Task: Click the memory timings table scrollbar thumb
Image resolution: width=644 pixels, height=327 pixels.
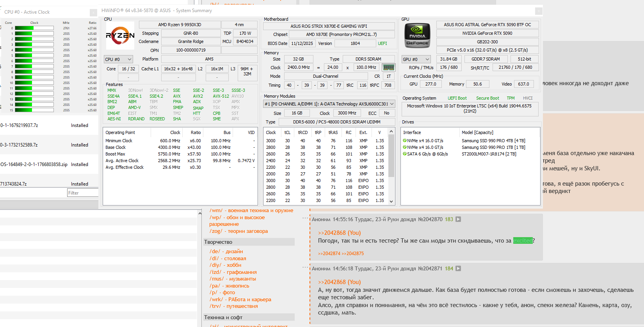Action: pyautogui.click(x=391, y=156)
